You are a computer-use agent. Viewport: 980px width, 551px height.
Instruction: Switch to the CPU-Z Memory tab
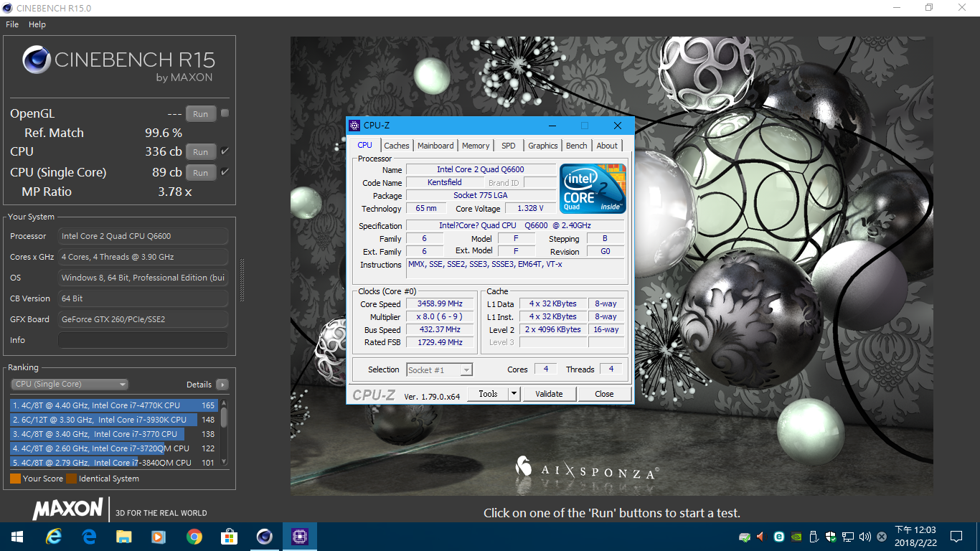(476, 146)
